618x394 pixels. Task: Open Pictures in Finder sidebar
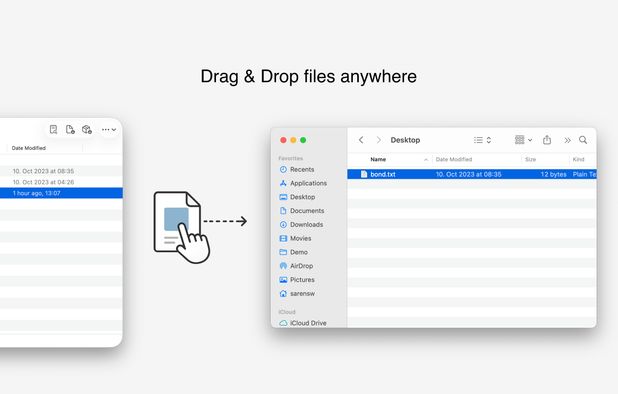297,280
